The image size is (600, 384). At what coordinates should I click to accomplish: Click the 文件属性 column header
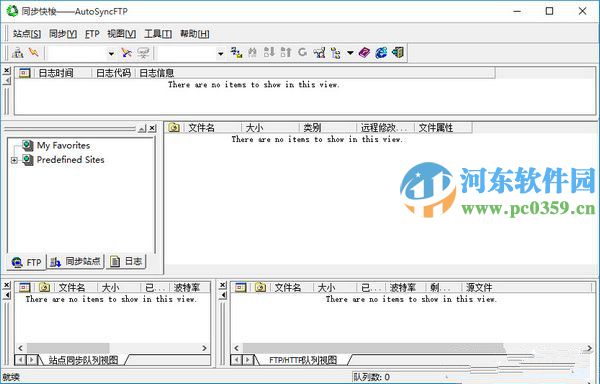click(x=443, y=127)
